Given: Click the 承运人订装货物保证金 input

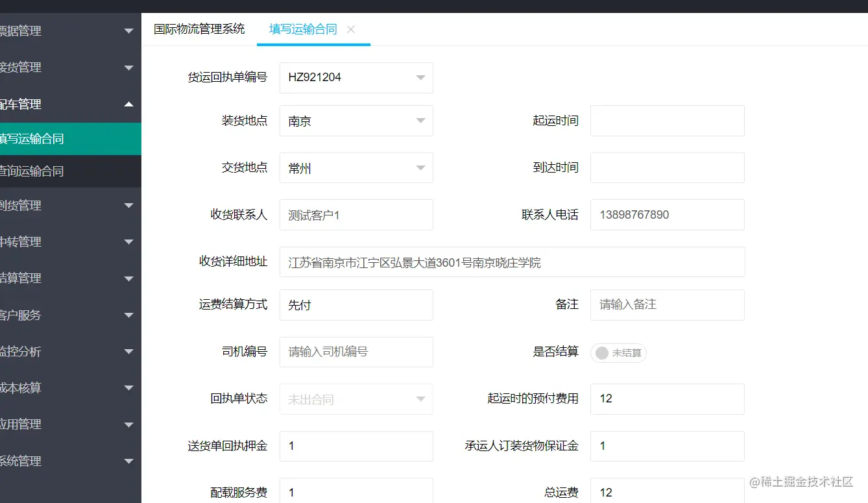Looking at the screenshot, I should (x=667, y=446).
